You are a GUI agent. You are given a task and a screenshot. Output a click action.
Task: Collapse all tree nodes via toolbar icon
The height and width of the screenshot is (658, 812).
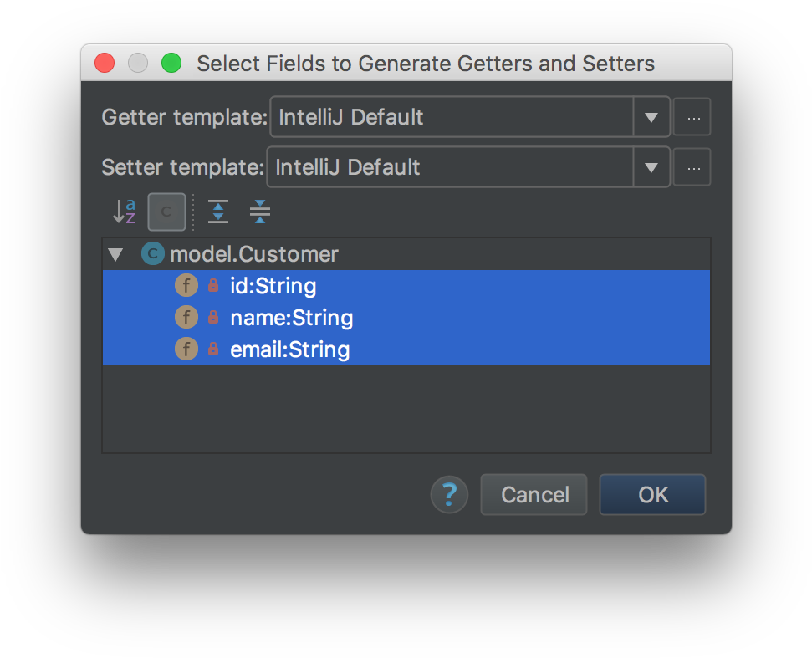point(259,212)
